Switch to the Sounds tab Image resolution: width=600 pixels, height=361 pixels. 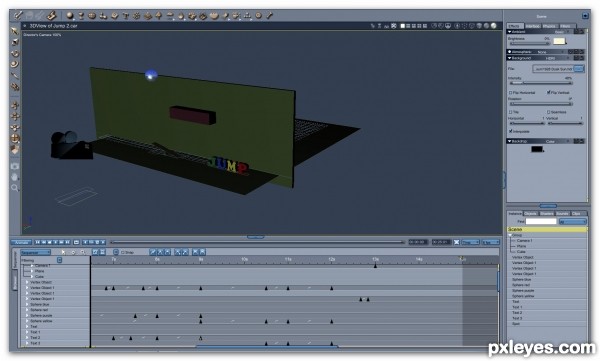tap(562, 214)
